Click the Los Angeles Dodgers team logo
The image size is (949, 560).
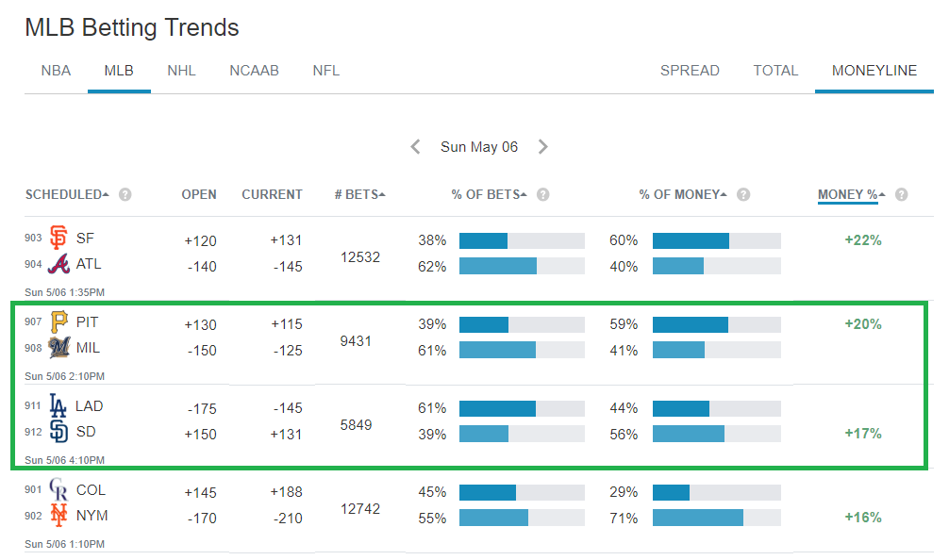click(x=58, y=405)
